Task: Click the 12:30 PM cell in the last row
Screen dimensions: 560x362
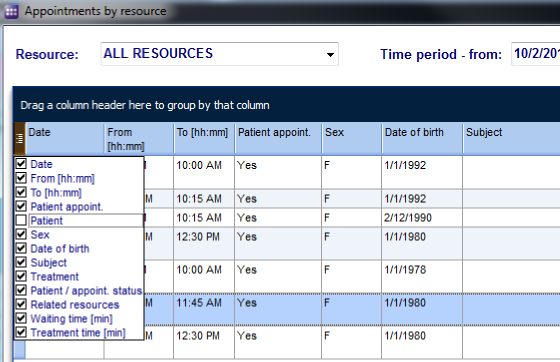Action: [204, 342]
